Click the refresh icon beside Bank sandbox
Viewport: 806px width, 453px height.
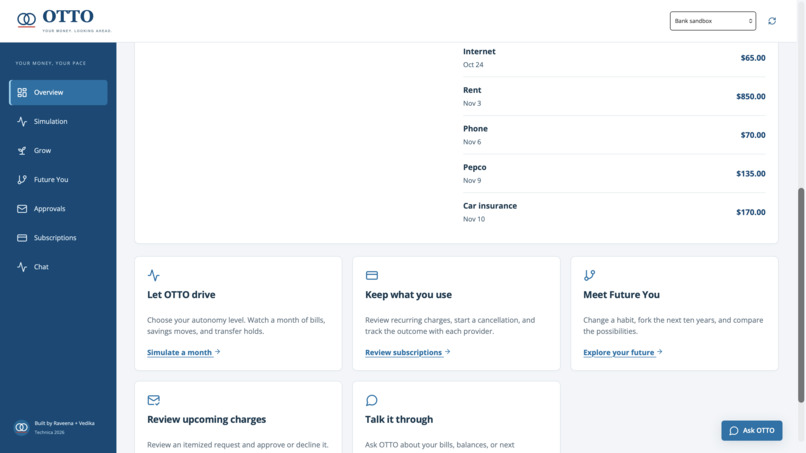point(772,21)
